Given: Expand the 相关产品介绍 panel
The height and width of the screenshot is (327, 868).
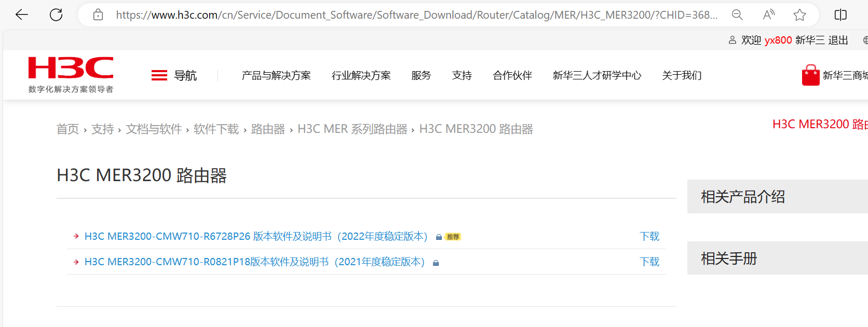Looking at the screenshot, I should click(778, 197).
